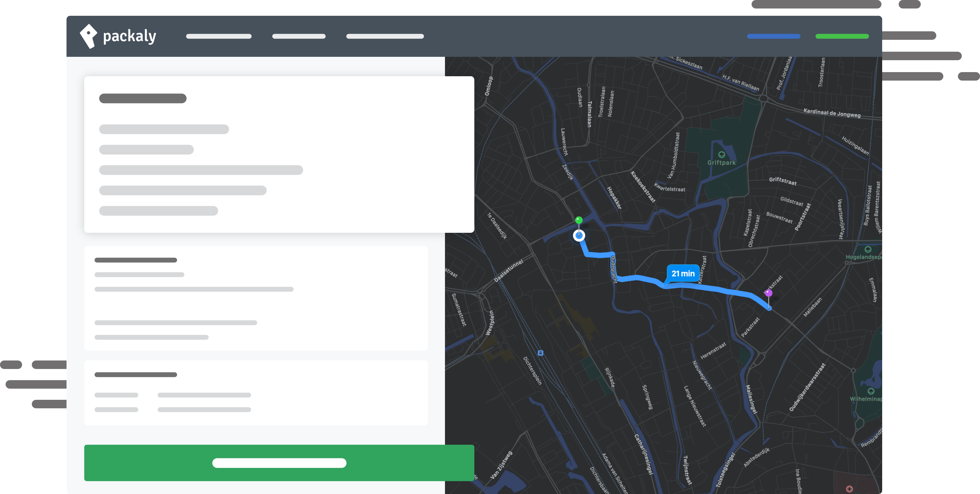This screenshot has width=980, height=494.
Task: Click the Kwartelstraat street label
Action: pyautogui.click(x=669, y=187)
